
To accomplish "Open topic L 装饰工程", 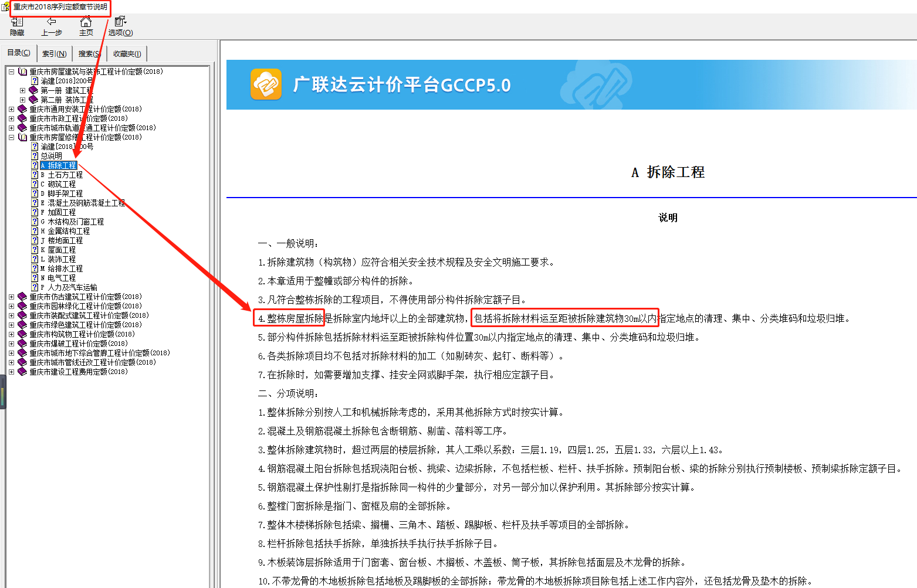I will point(58,259).
